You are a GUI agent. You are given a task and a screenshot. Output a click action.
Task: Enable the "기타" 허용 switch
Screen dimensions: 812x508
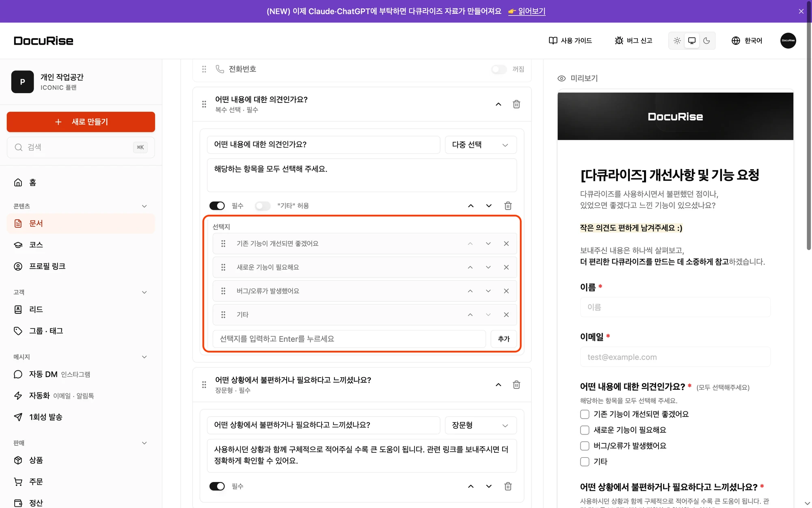(x=263, y=206)
